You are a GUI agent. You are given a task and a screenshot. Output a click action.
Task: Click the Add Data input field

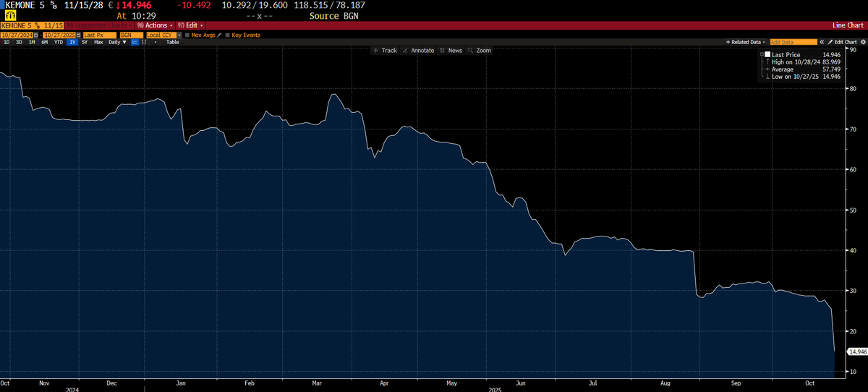click(793, 42)
